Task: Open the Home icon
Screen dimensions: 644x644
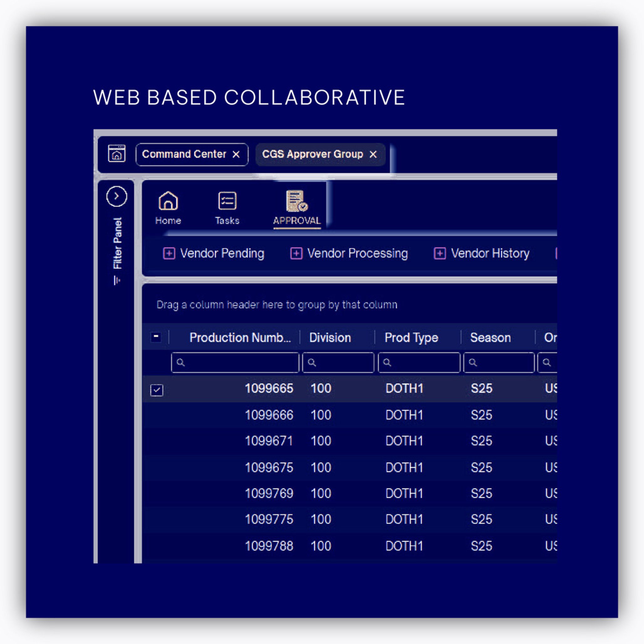Action: coord(168,201)
